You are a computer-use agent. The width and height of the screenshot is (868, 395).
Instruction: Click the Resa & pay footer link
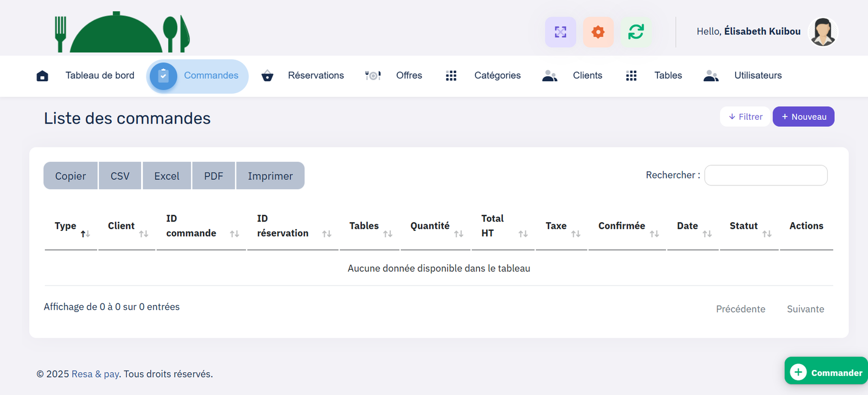(95, 374)
